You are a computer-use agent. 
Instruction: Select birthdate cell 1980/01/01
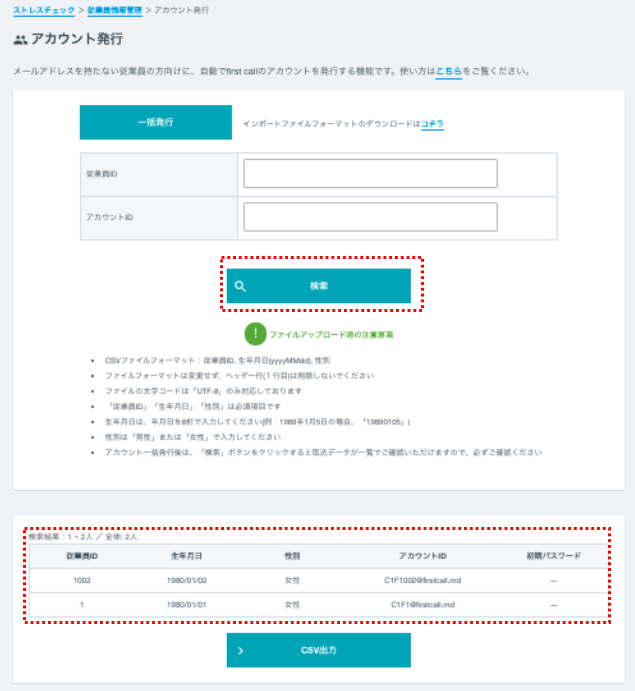[186, 605]
